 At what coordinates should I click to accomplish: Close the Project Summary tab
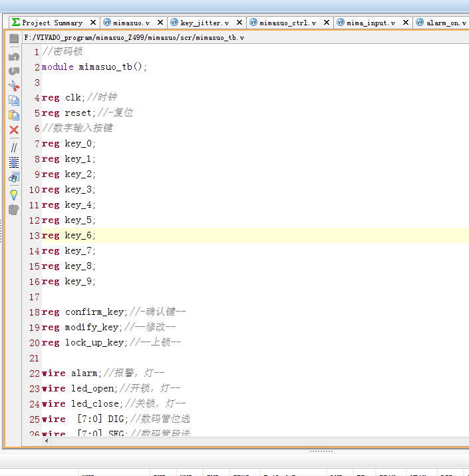coord(92,23)
